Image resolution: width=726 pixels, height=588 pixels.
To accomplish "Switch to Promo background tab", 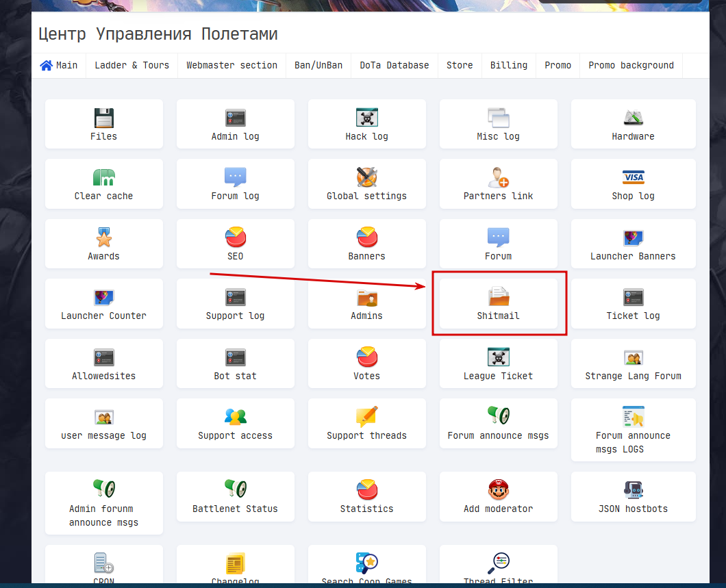I will [631, 66].
